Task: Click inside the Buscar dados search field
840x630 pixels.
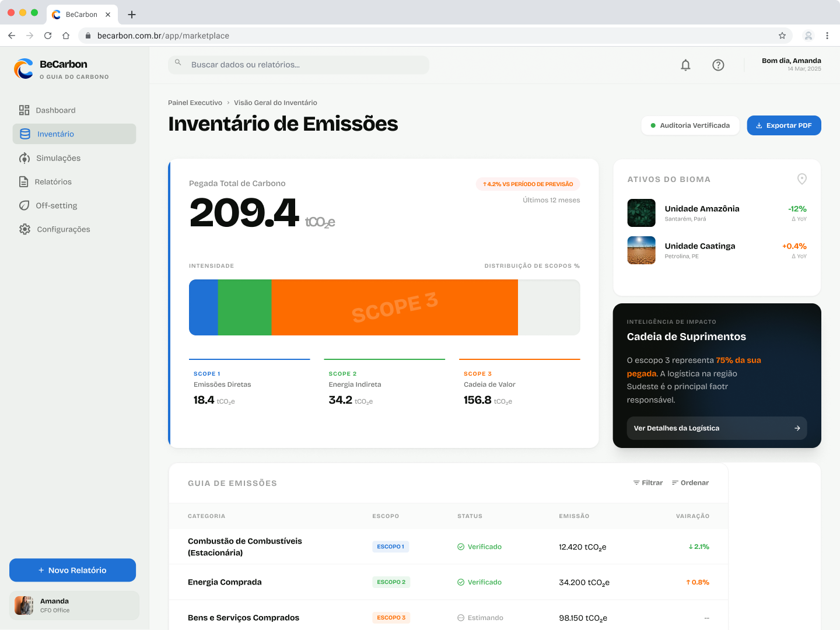Action: tap(299, 64)
